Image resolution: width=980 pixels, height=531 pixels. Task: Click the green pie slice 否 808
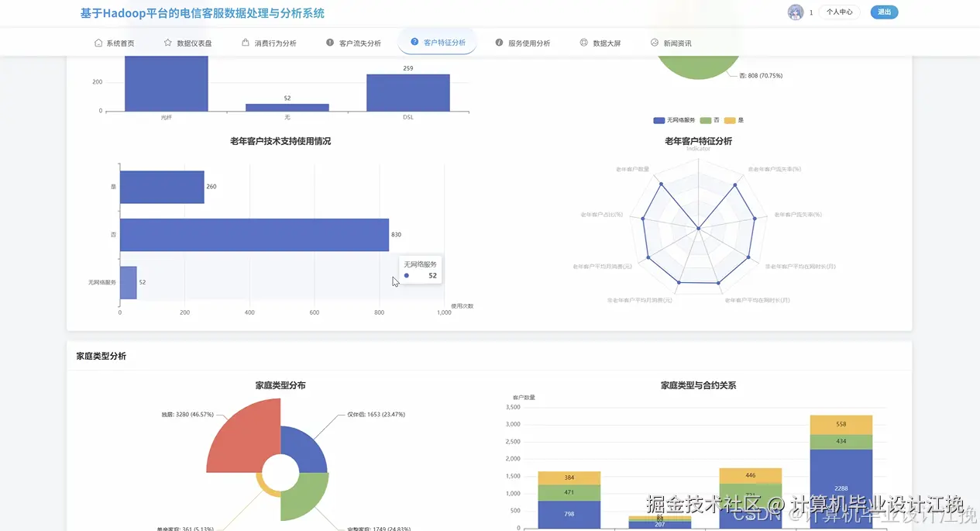[697, 68]
